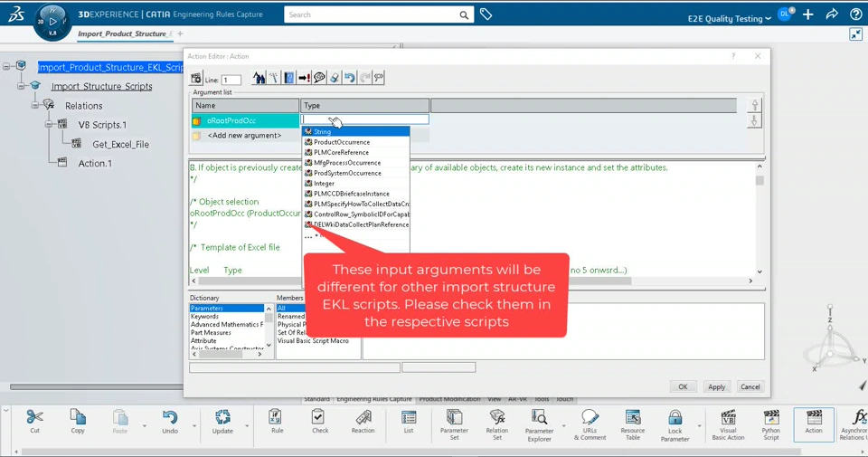The width and height of the screenshot is (868, 457).
Task: Click the Undo tool in bottom toolbar
Action: coord(170,417)
